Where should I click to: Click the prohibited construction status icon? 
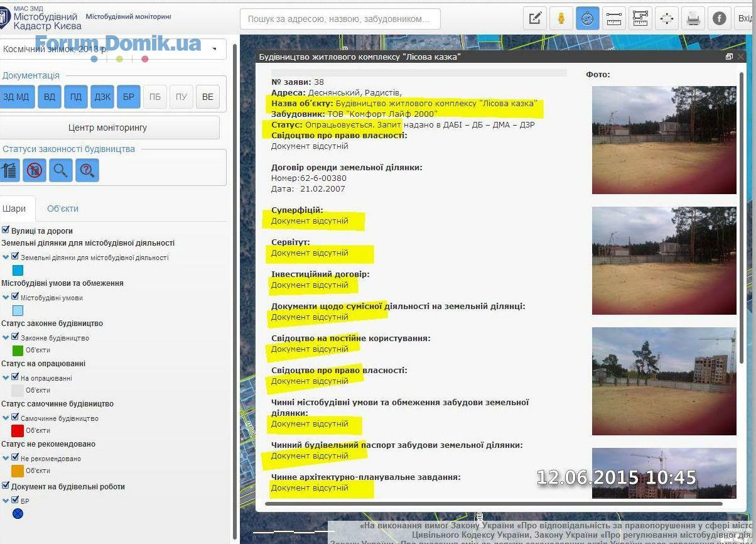click(x=35, y=170)
